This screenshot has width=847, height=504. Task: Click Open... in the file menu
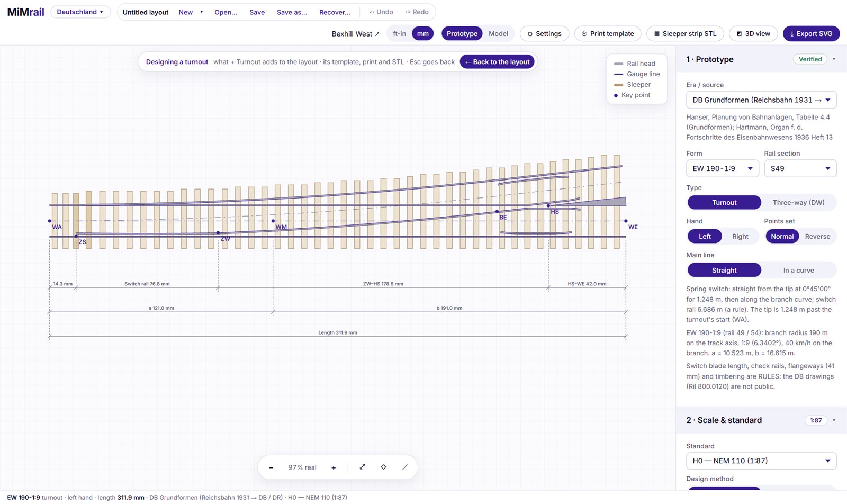coord(226,12)
